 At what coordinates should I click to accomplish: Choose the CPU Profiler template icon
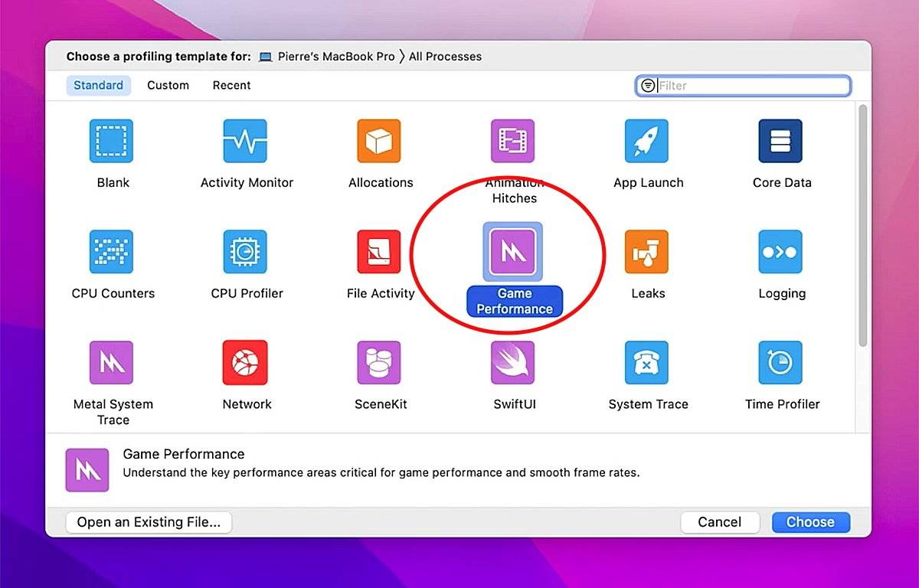point(245,252)
